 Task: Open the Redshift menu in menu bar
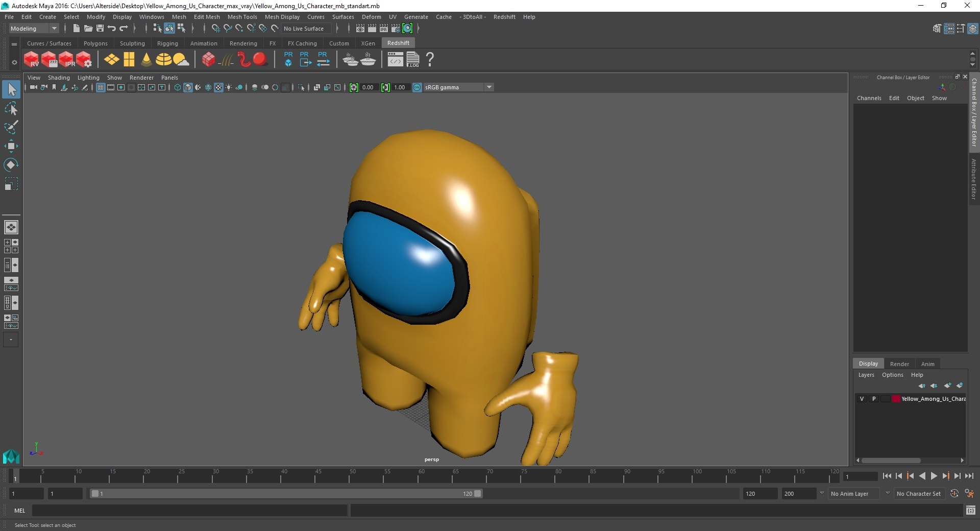point(504,17)
